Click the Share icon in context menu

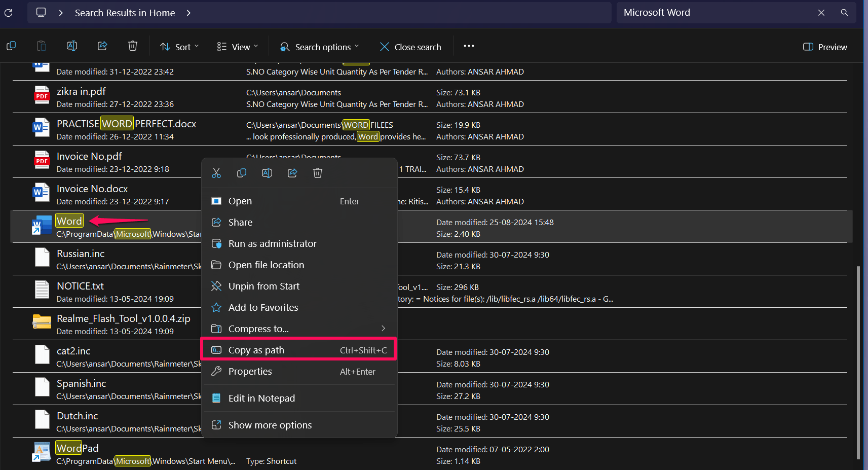[x=292, y=173]
